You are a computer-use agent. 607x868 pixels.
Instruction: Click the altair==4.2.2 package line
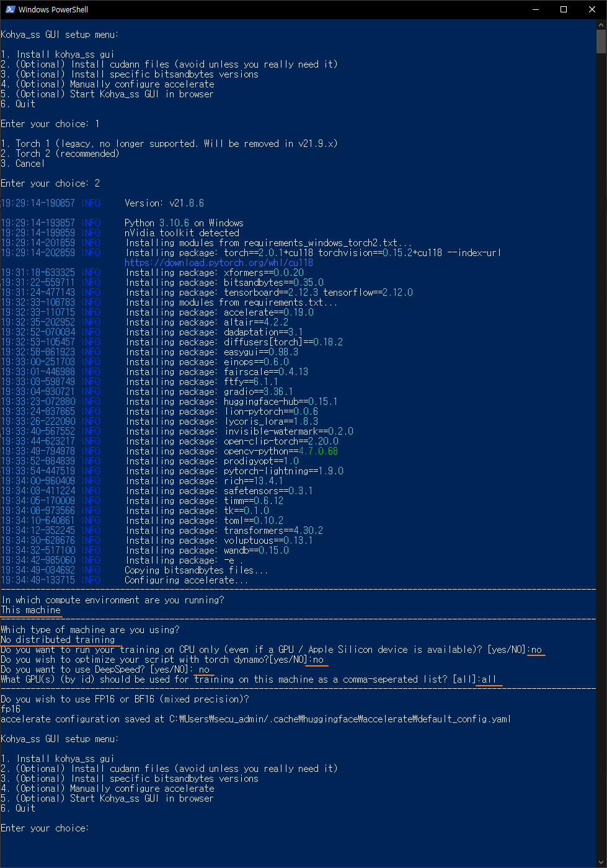[x=206, y=322]
